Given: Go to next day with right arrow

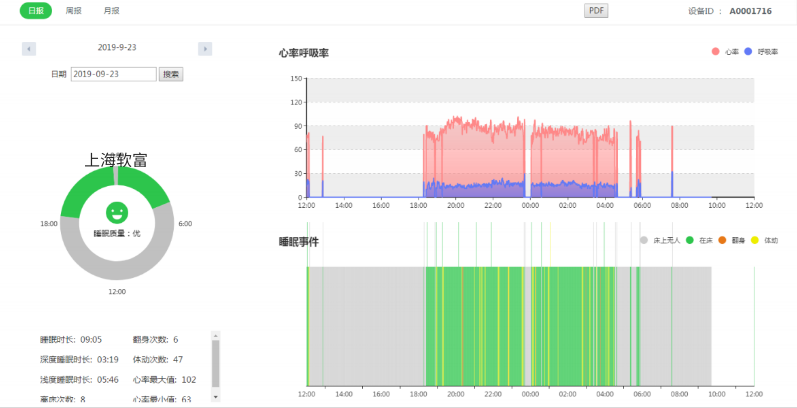Looking at the screenshot, I should tap(205, 49).
